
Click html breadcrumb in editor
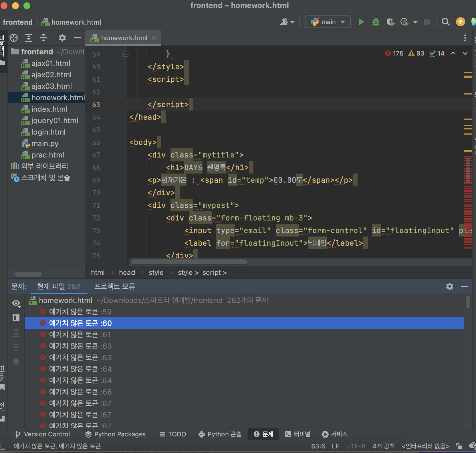coord(98,273)
